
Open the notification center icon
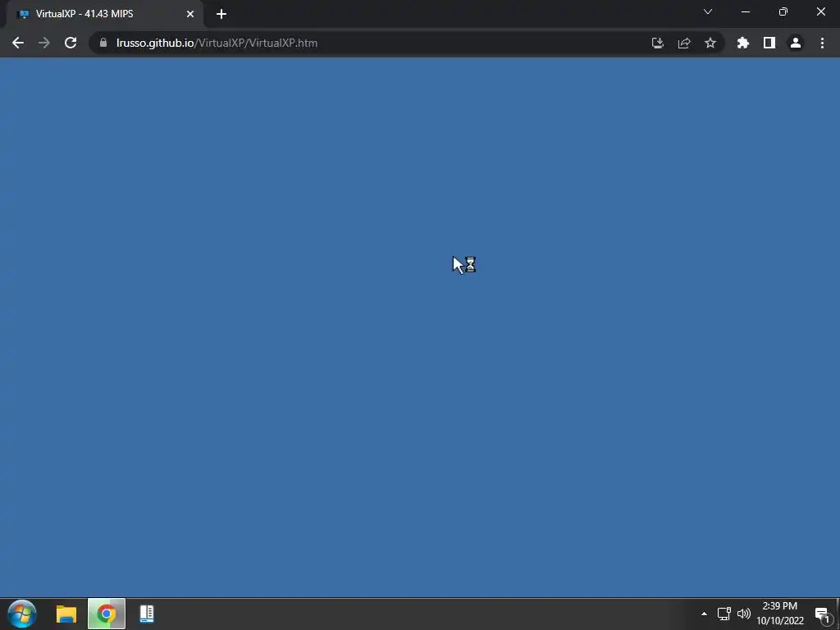pos(822,614)
